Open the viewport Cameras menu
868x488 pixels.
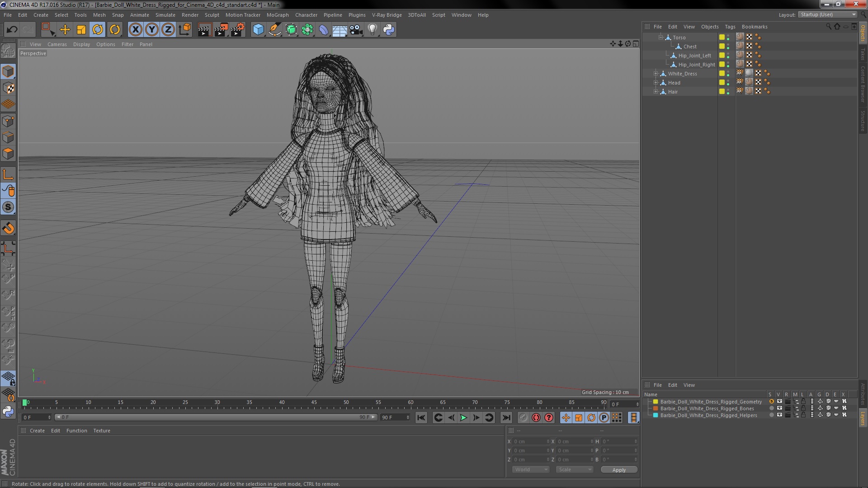57,44
